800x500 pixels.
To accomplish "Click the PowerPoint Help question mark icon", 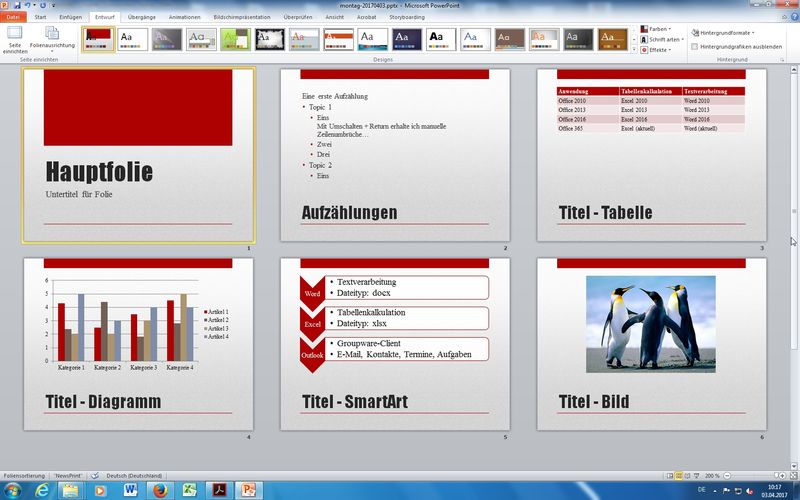I will tap(794, 17).
